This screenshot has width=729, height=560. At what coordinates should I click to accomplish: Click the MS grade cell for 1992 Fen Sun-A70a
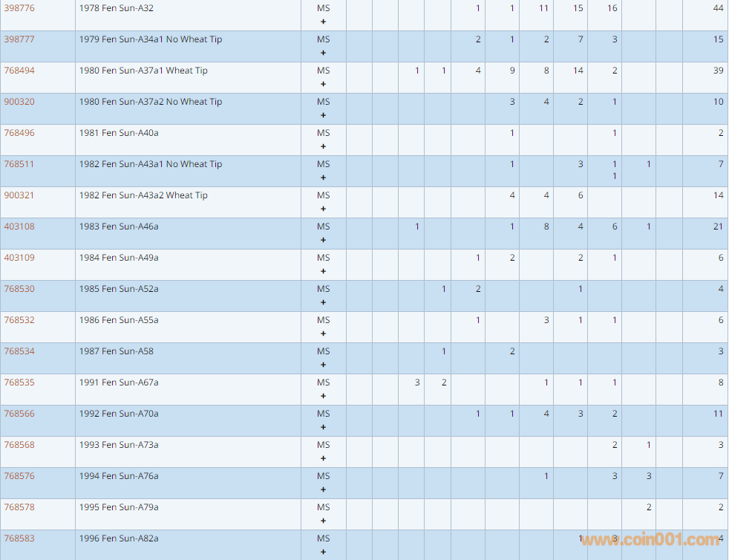coord(323,414)
